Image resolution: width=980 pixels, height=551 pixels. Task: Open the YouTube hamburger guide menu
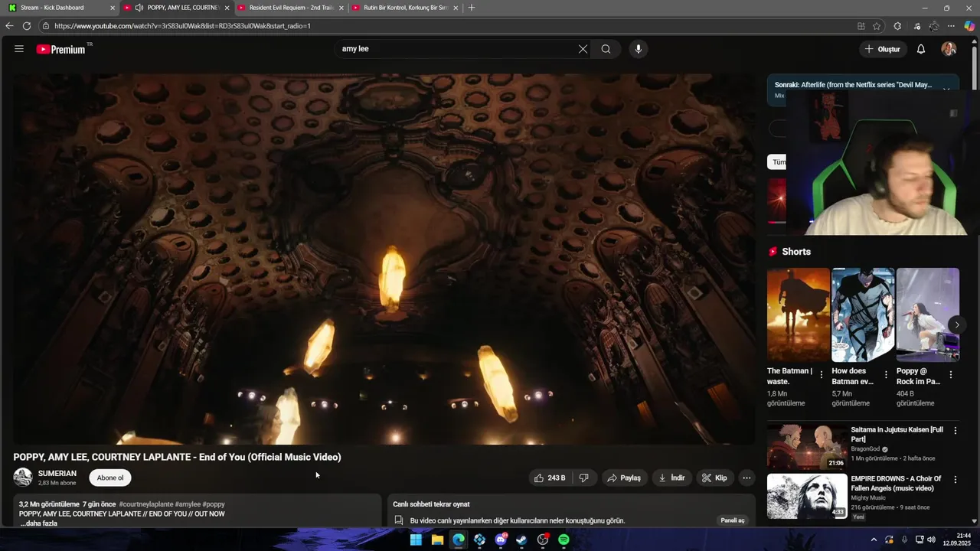[x=19, y=49]
